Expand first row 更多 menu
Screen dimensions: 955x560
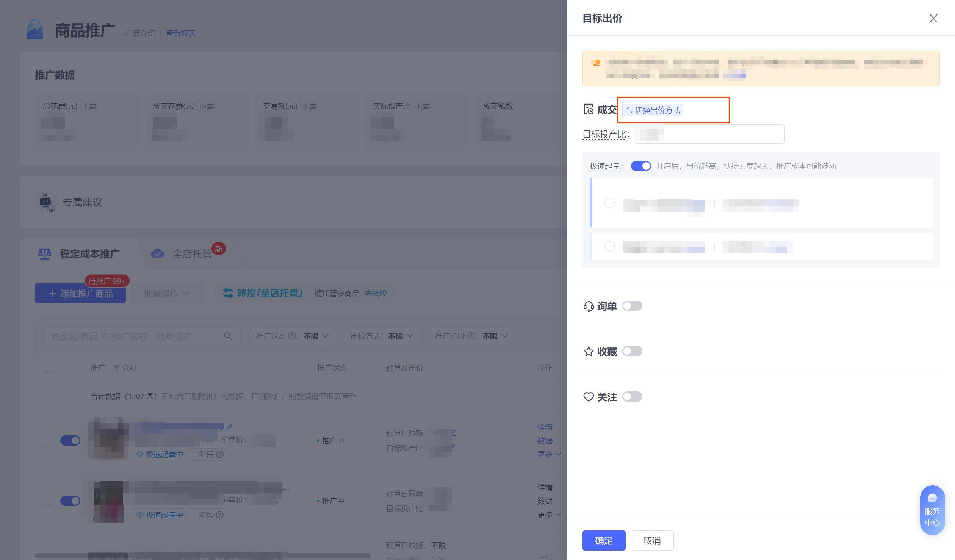pyautogui.click(x=549, y=454)
